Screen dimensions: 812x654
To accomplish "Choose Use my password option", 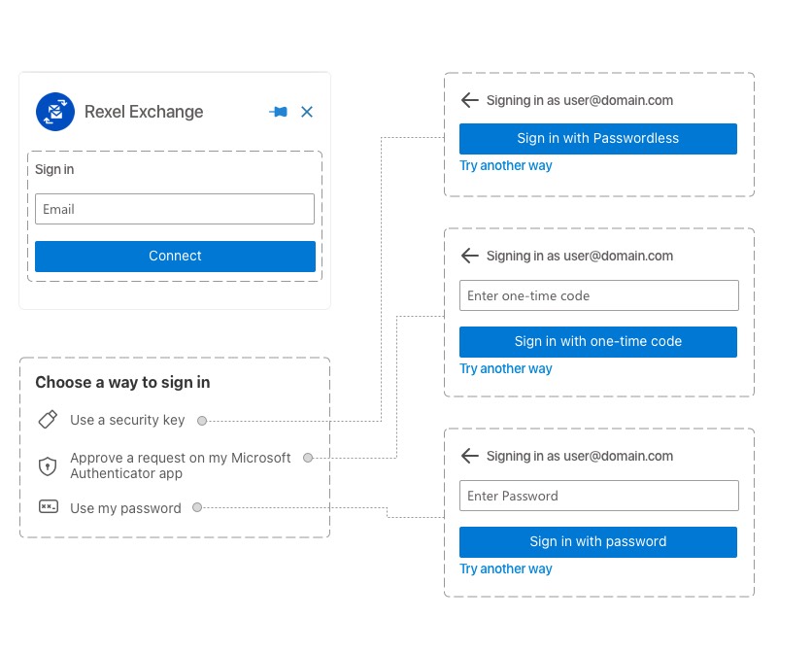I will click(126, 508).
